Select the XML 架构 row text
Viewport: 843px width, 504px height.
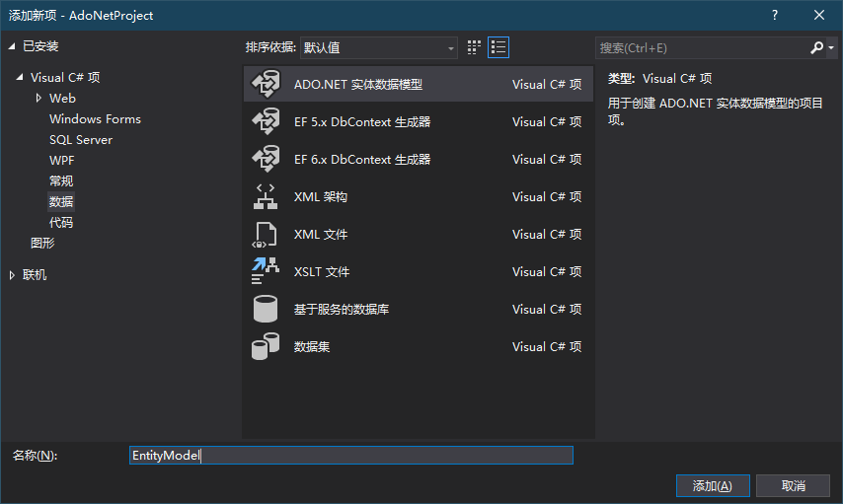tap(321, 196)
